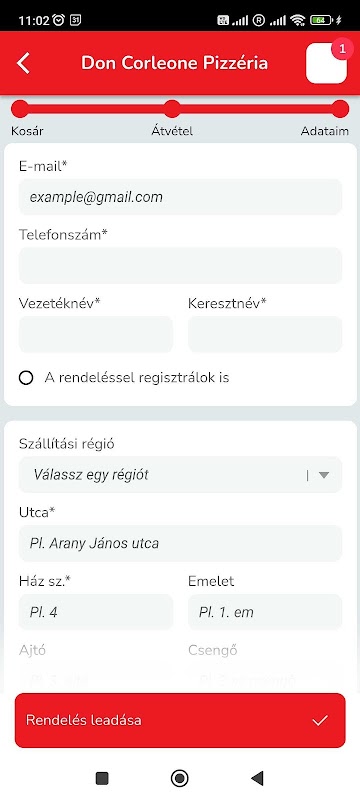Go back with the header arrow

coord(23,63)
